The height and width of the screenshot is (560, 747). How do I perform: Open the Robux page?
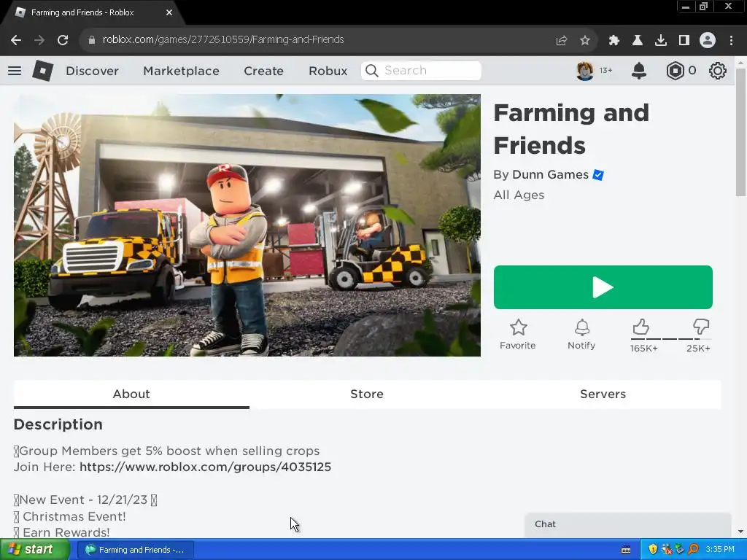[328, 71]
